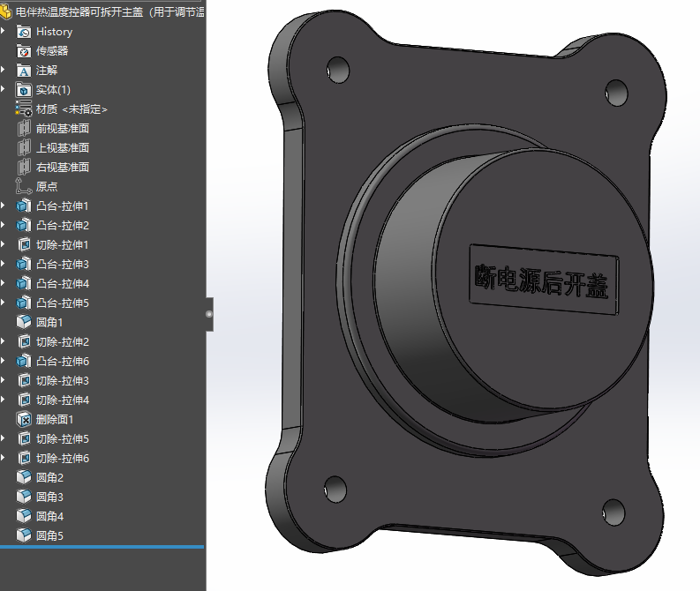
Task: Click the 删除面1 feature icon
Action: [24, 419]
